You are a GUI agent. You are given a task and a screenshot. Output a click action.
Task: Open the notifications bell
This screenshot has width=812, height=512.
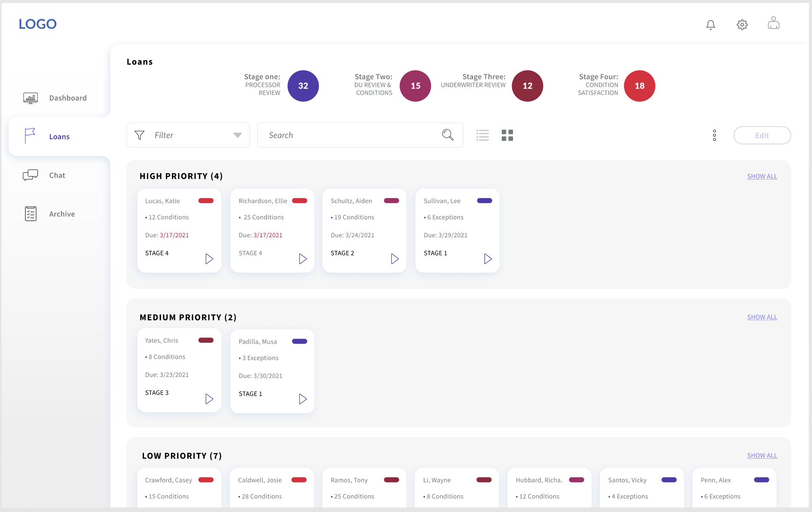tap(711, 25)
